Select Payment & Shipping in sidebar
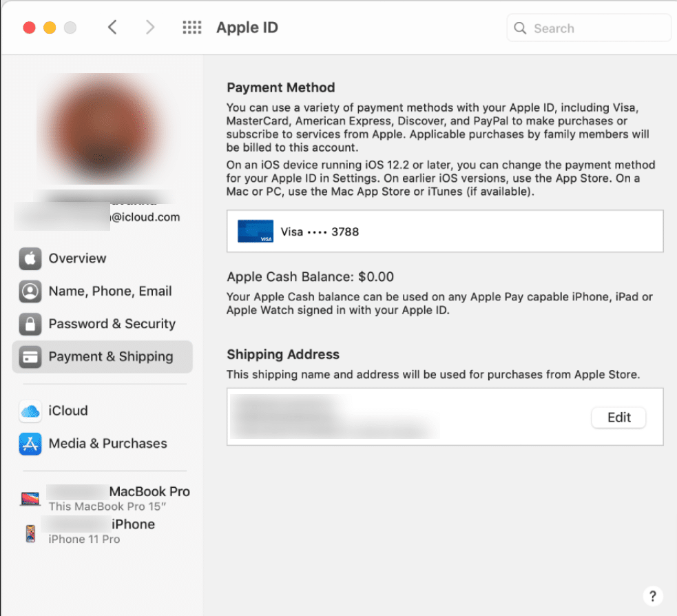This screenshot has width=677, height=616. (x=103, y=357)
